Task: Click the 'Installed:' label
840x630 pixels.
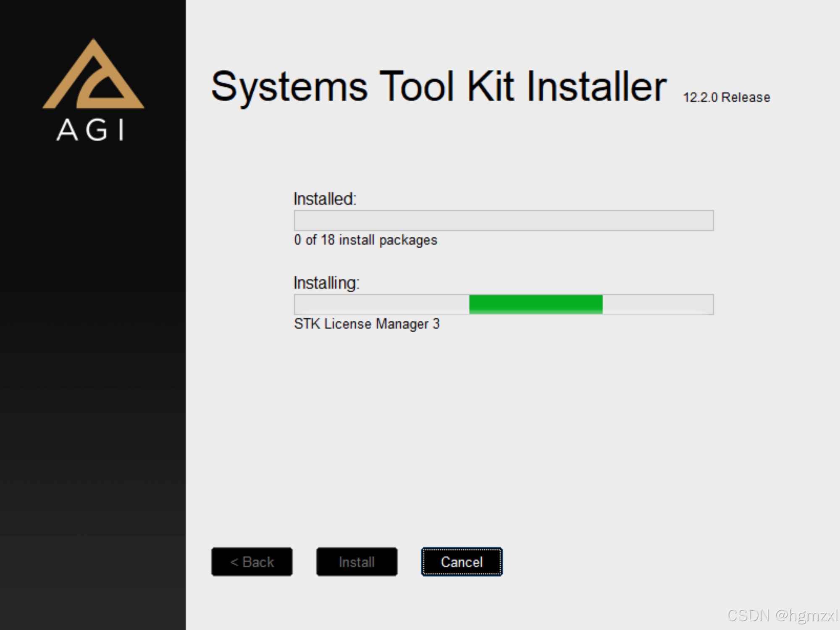Action: [325, 199]
